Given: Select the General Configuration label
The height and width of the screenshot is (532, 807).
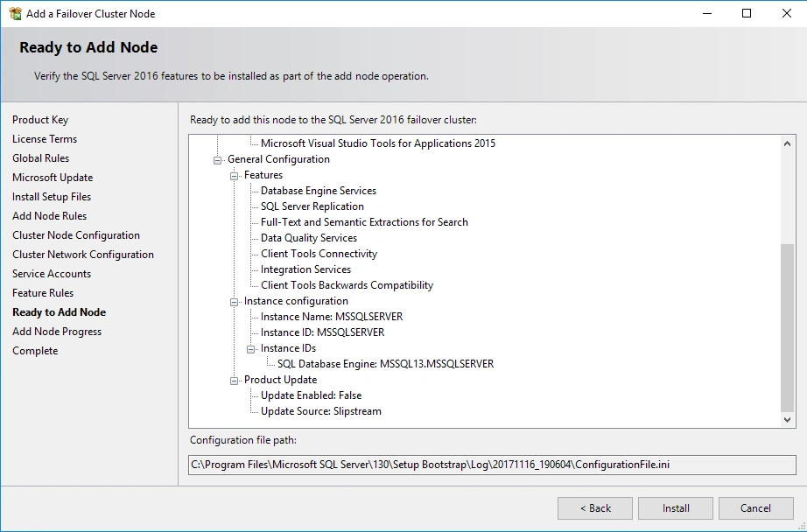Looking at the screenshot, I should pos(278,159).
